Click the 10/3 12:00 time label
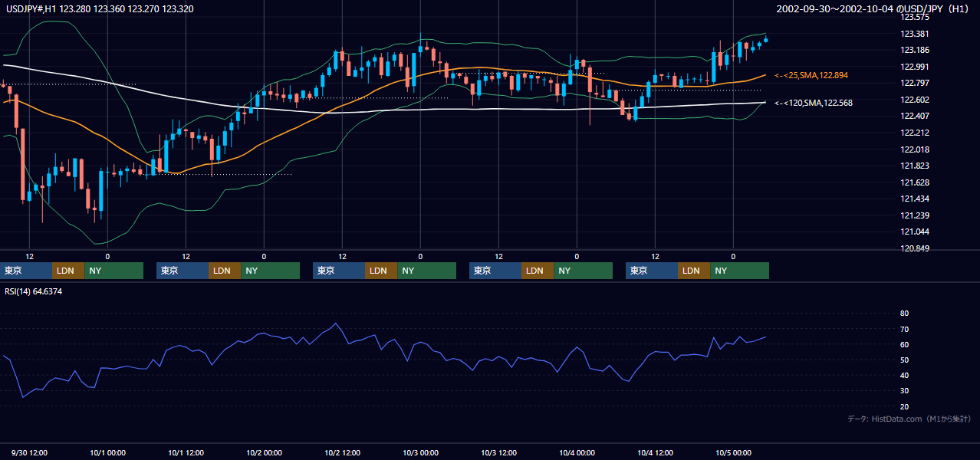 pyautogui.click(x=498, y=453)
